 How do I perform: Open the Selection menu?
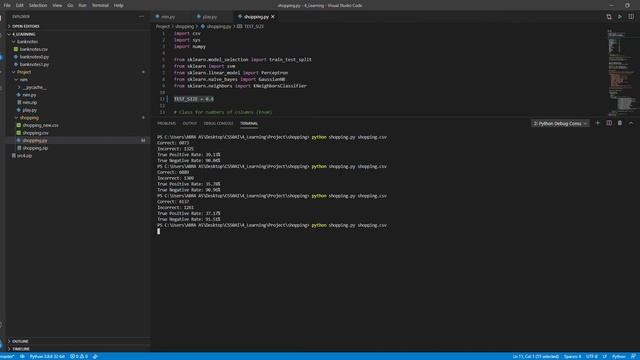(x=38, y=5)
